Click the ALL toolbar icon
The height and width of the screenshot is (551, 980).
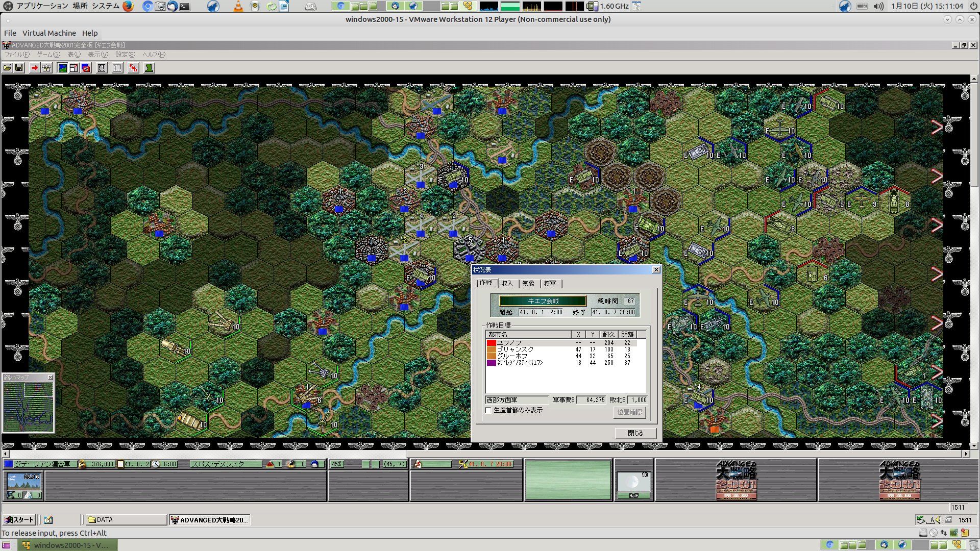pos(117,68)
